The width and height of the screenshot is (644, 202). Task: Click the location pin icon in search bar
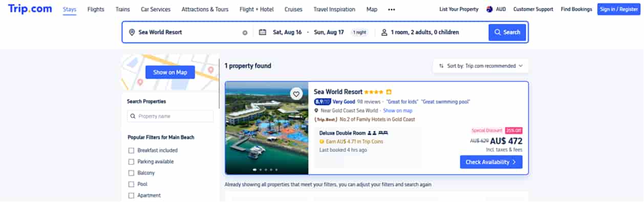click(132, 32)
